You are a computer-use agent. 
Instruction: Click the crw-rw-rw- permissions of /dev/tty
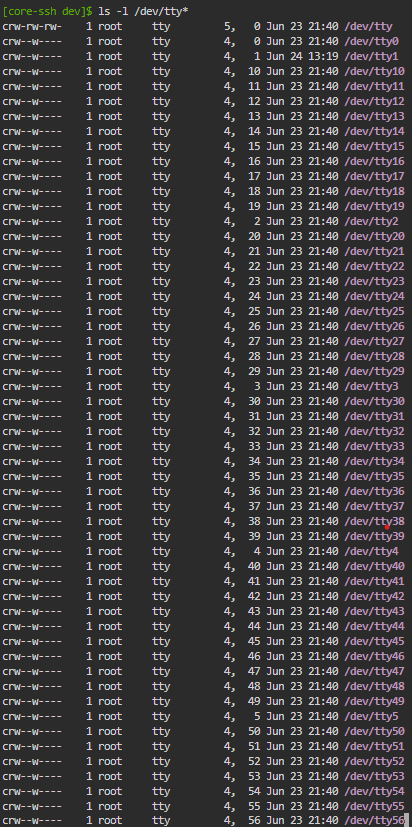pyautogui.click(x=32, y=26)
